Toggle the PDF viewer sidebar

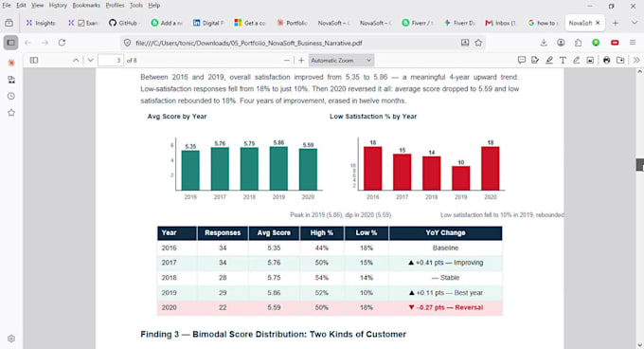[34, 61]
